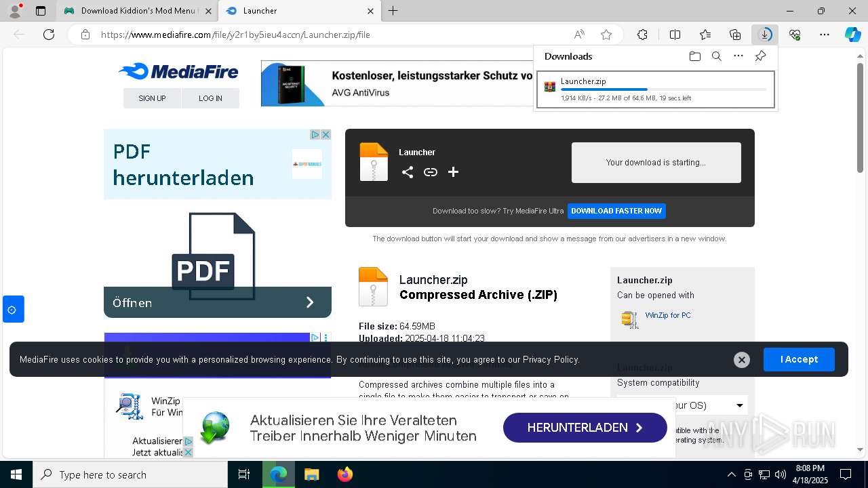This screenshot has height=488, width=868.
Task: Click the MediaFire logo
Action: [178, 71]
